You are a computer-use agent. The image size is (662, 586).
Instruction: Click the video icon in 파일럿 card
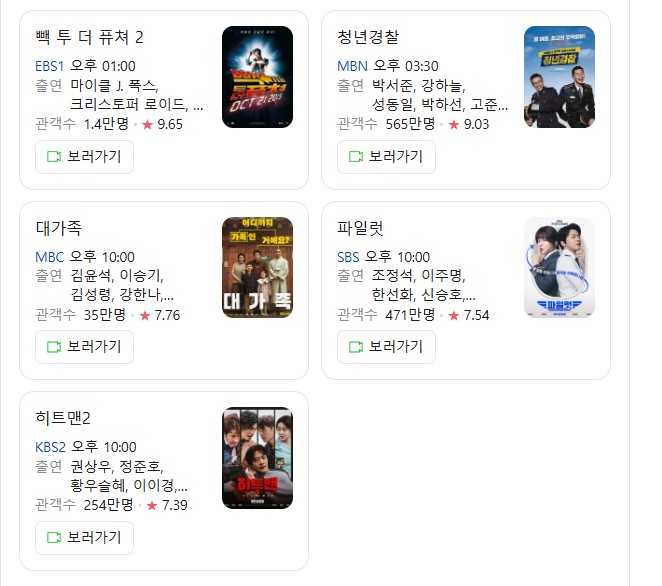[x=356, y=347]
